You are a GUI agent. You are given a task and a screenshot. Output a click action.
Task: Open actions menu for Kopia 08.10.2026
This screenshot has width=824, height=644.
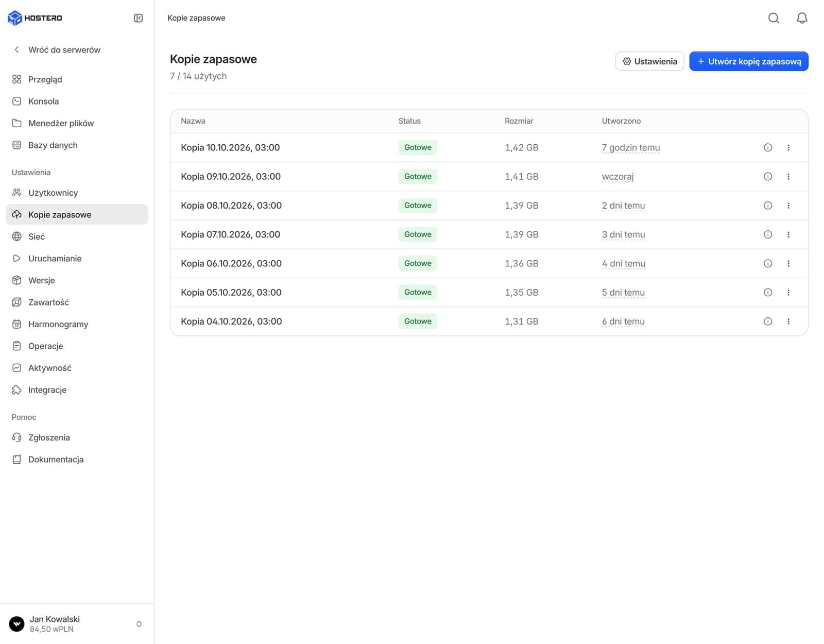click(x=788, y=206)
